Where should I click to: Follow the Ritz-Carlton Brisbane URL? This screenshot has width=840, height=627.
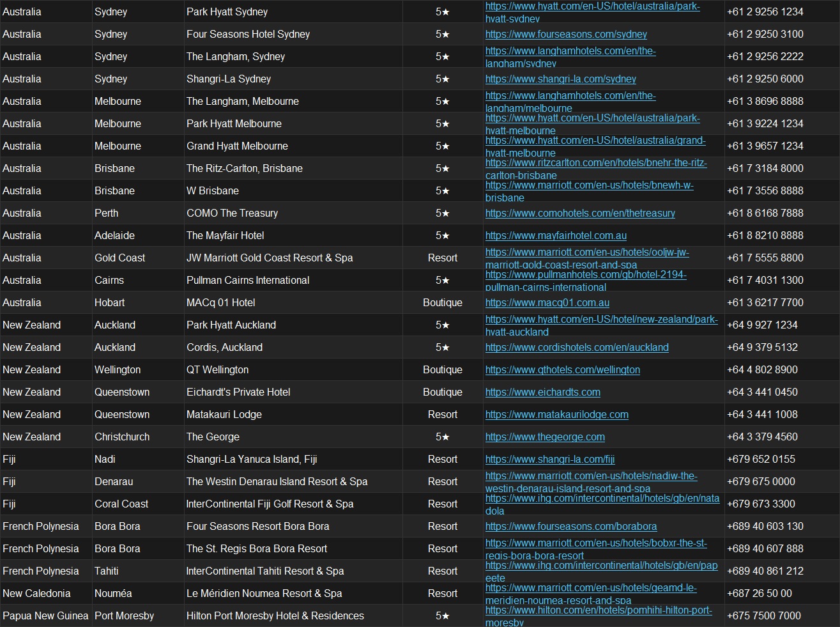pyautogui.click(x=596, y=168)
